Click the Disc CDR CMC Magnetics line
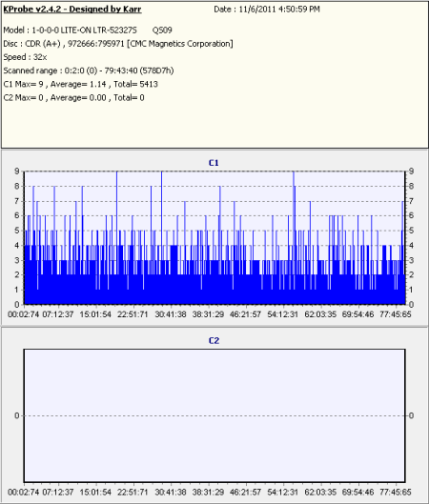Image resolution: width=429 pixels, height=504 pixels. pyautogui.click(x=118, y=44)
